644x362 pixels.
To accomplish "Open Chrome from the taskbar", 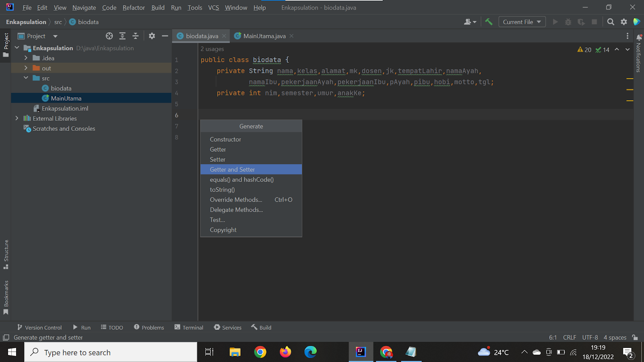I will click(260, 352).
